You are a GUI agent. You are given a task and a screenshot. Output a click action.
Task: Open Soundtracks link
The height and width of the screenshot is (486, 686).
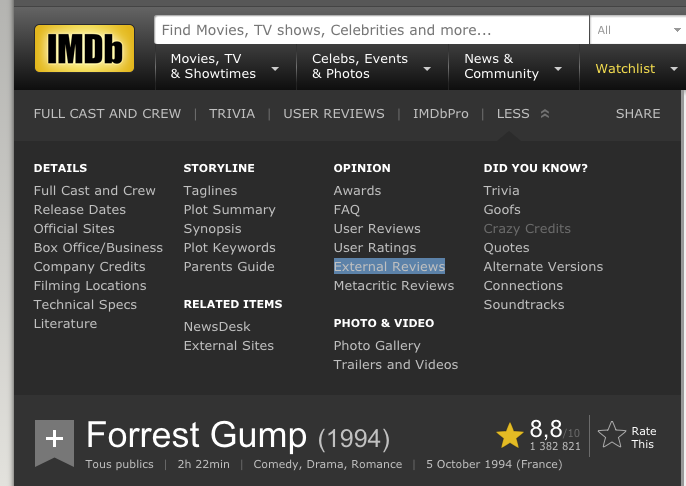524,304
